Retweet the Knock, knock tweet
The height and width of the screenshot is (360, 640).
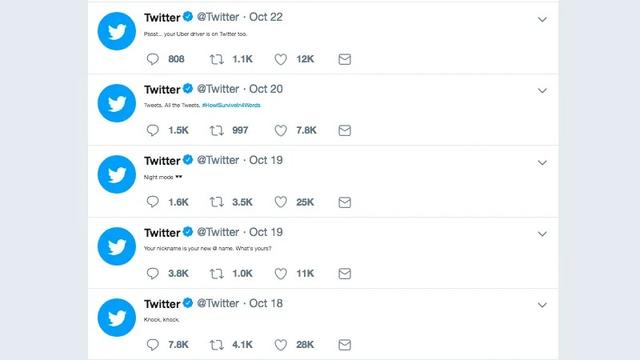pyautogui.click(x=216, y=345)
